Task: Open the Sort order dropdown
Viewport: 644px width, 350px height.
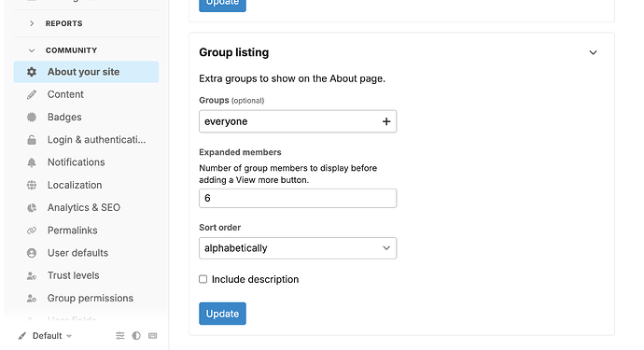Action: click(298, 248)
